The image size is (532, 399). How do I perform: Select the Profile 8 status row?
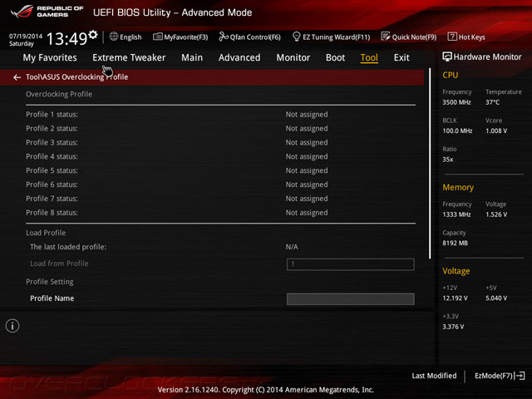tap(220, 213)
